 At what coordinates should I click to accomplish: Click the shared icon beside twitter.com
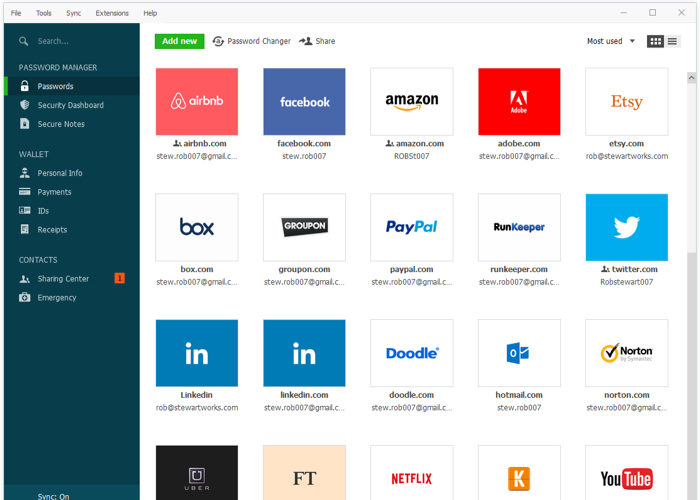coord(605,269)
